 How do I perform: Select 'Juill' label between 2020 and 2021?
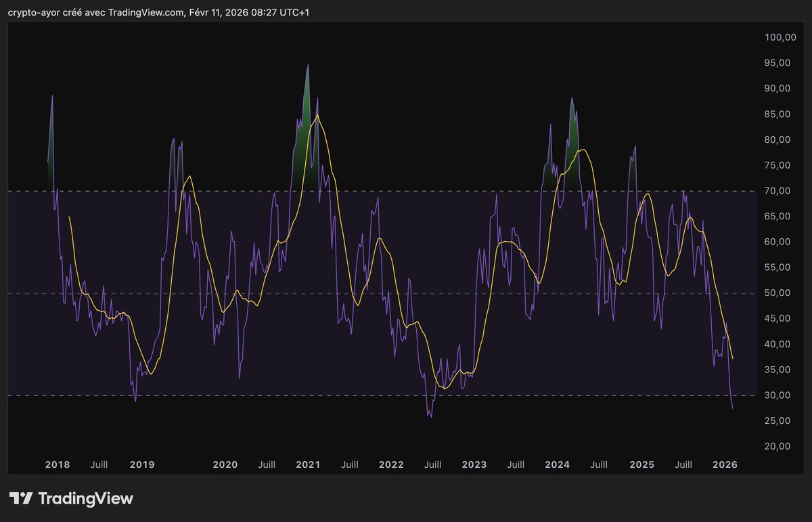coord(267,465)
